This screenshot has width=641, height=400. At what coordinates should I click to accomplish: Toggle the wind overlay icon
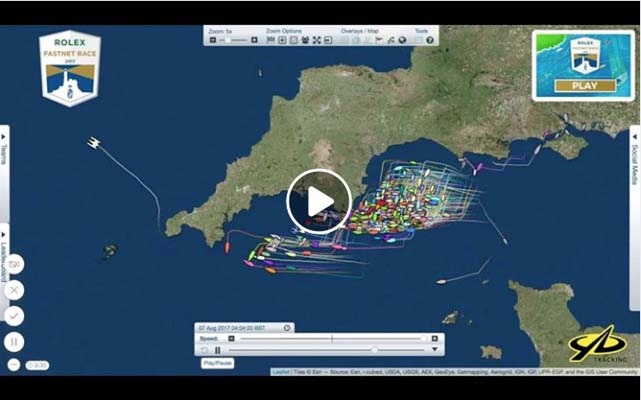point(390,40)
